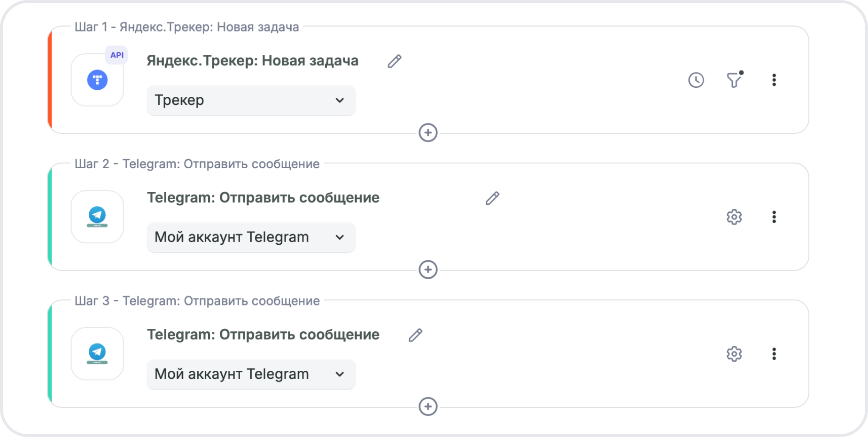Open three-dot menu for Step 3
Viewport: 868px width, 437px height.
click(774, 354)
